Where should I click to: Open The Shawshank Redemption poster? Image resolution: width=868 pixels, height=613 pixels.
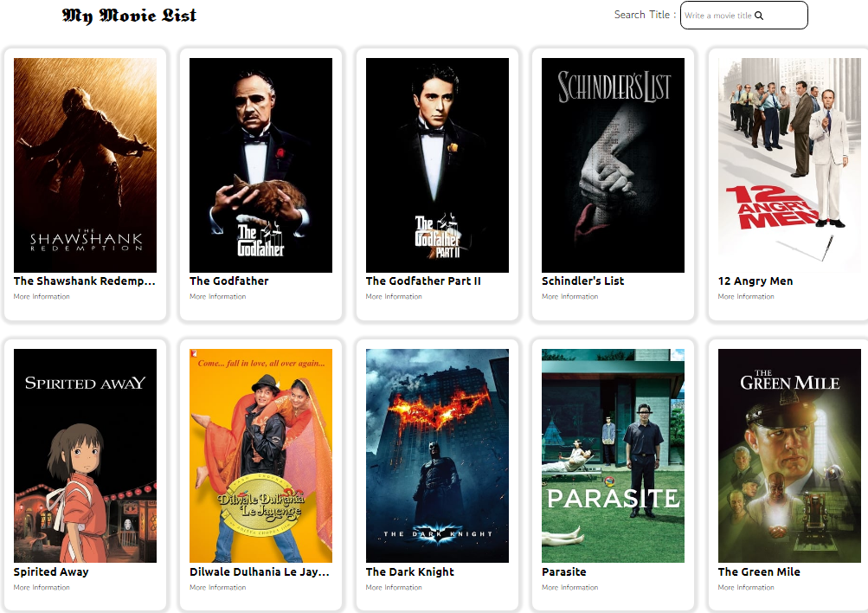(86, 165)
